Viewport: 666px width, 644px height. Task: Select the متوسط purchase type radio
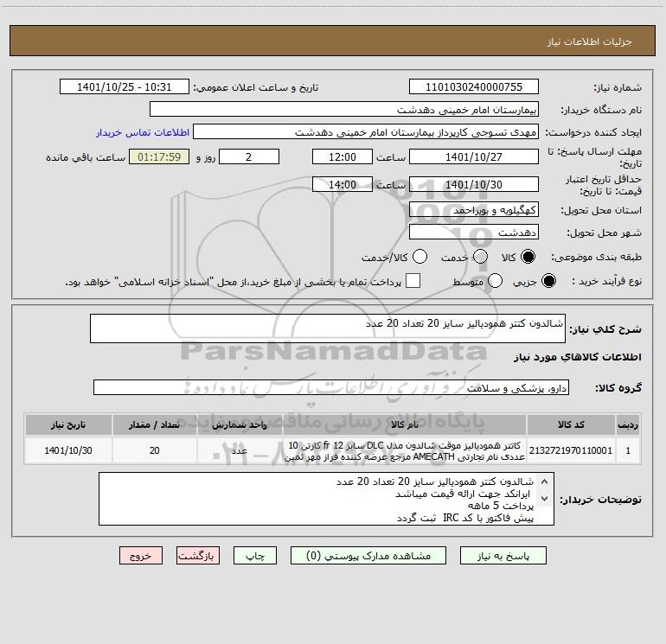495,281
